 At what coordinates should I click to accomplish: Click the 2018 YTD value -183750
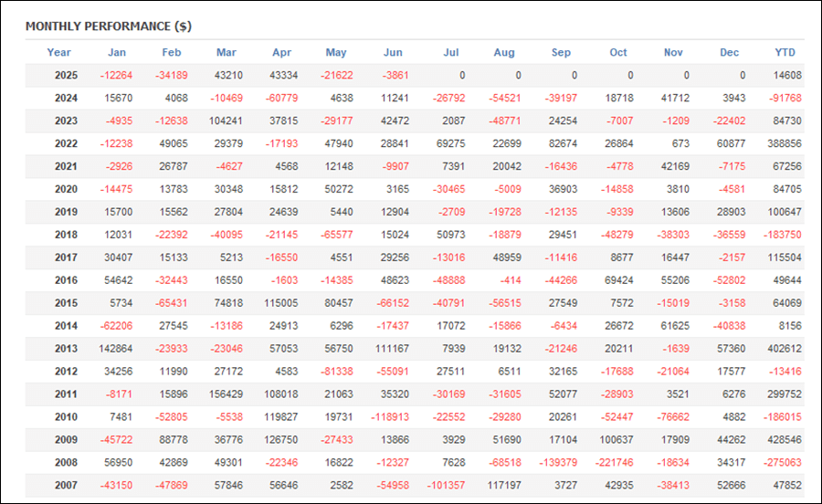pos(783,235)
